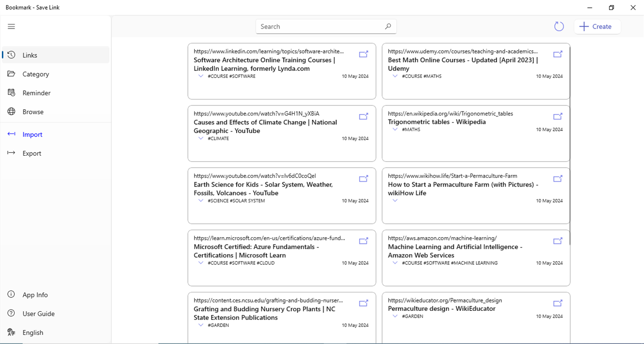Open the Reminder section
This screenshot has height=344, width=644.
36,93
